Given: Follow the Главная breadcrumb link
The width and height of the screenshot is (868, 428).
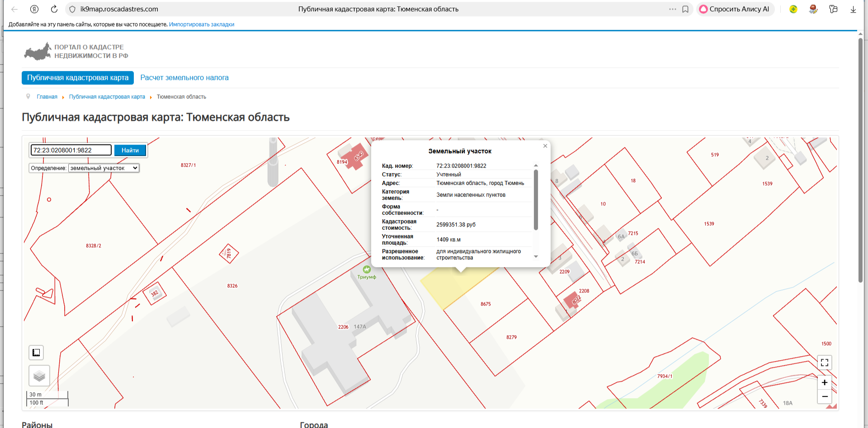Looking at the screenshot, I should pos(47,97).
